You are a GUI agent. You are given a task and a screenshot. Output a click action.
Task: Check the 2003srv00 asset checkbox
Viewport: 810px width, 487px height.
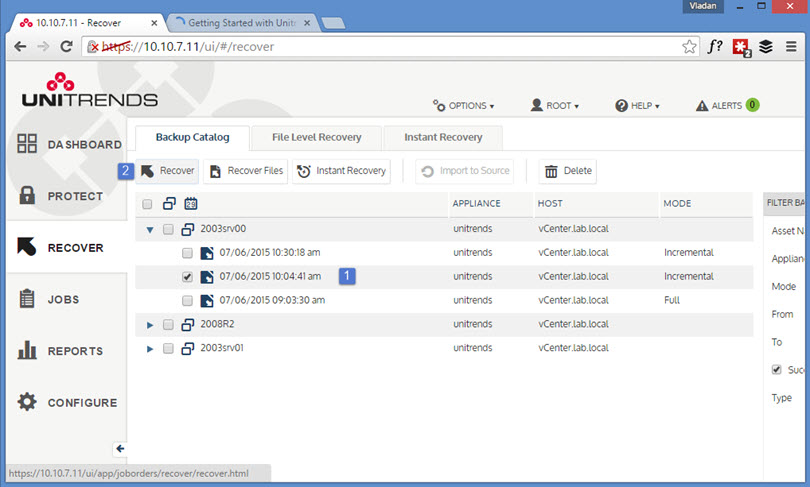coord(168,229)
